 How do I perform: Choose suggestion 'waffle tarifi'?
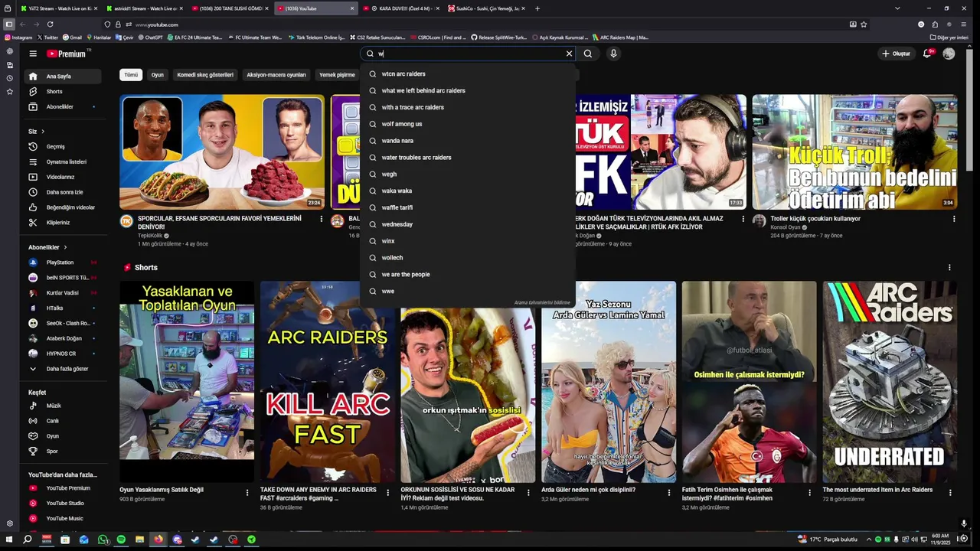468,207
